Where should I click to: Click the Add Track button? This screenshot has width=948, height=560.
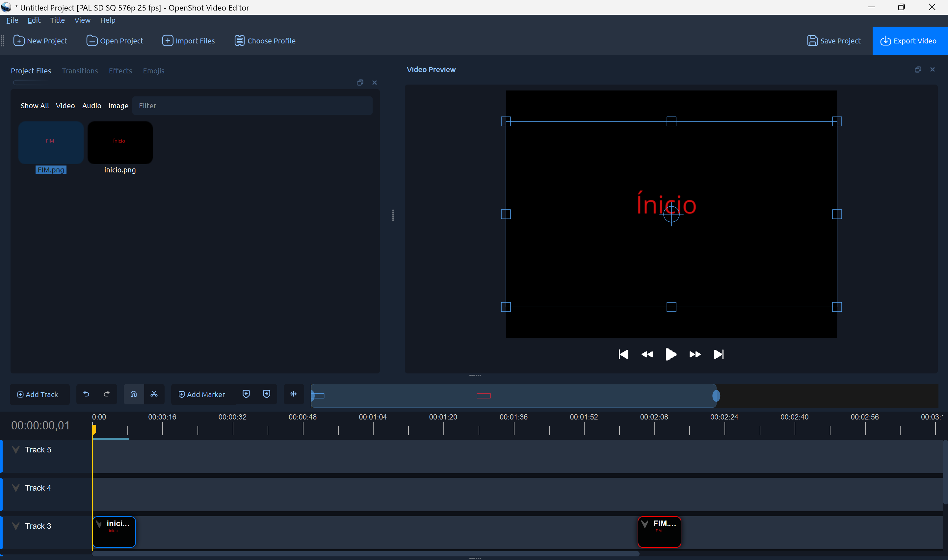coord(38,395)
